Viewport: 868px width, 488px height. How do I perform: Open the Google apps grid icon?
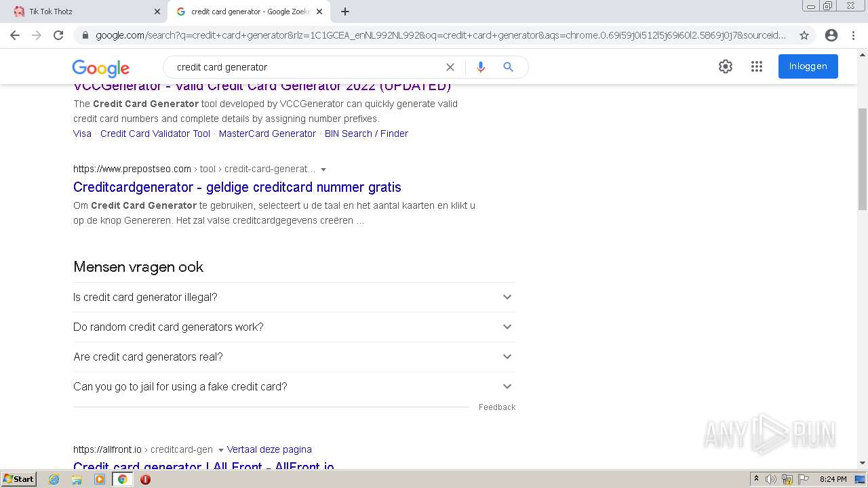[x=757, y=66]
